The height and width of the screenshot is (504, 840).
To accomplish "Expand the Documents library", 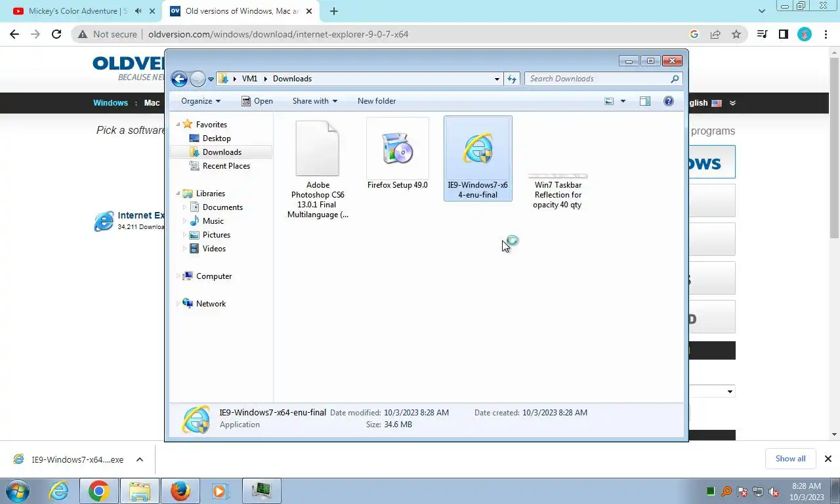I will coord(184,207).
